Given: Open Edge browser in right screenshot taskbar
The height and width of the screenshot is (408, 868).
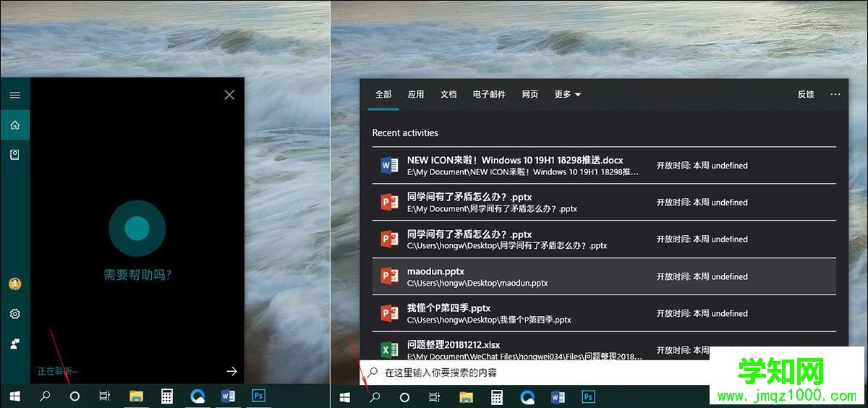Looking at the screenshot, I should point(527,396).
